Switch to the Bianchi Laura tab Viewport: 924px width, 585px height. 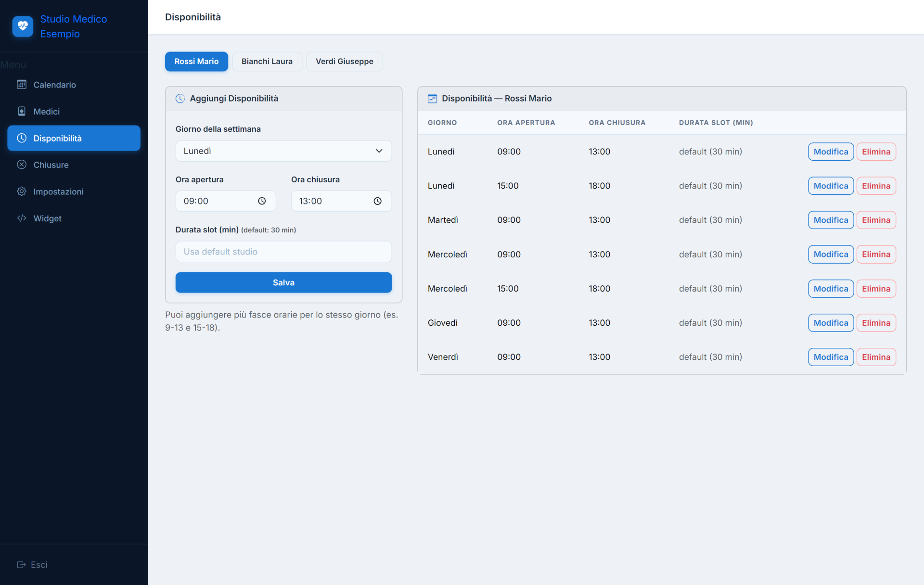[x=267, y=62]
